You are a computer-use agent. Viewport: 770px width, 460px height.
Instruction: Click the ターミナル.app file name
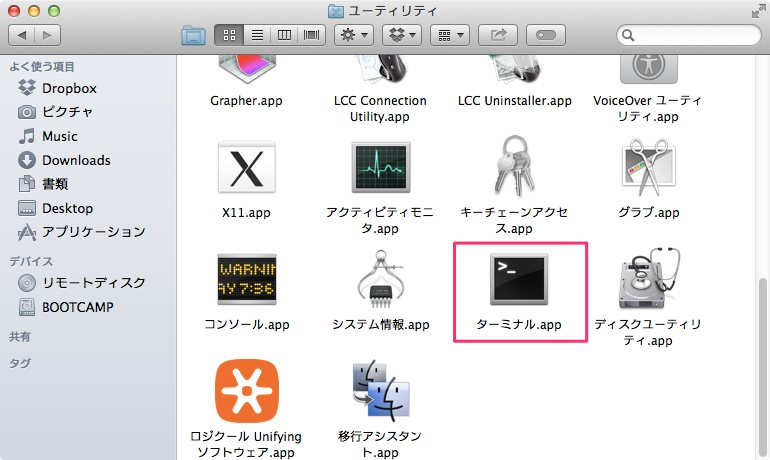click(x=519, y=325)
